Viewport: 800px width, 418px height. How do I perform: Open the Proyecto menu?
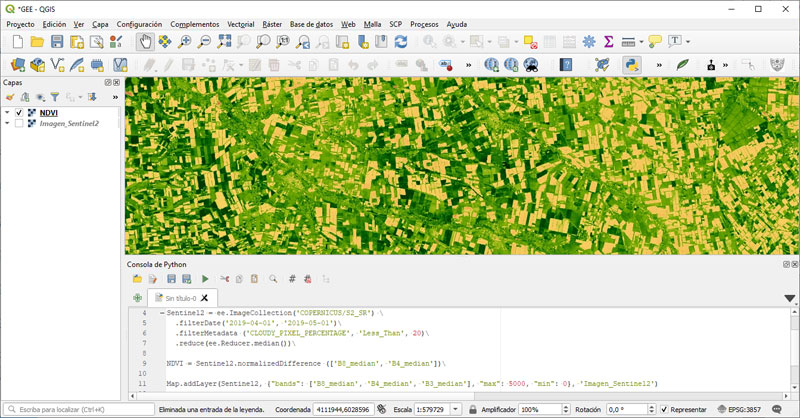tap(20, 24)
